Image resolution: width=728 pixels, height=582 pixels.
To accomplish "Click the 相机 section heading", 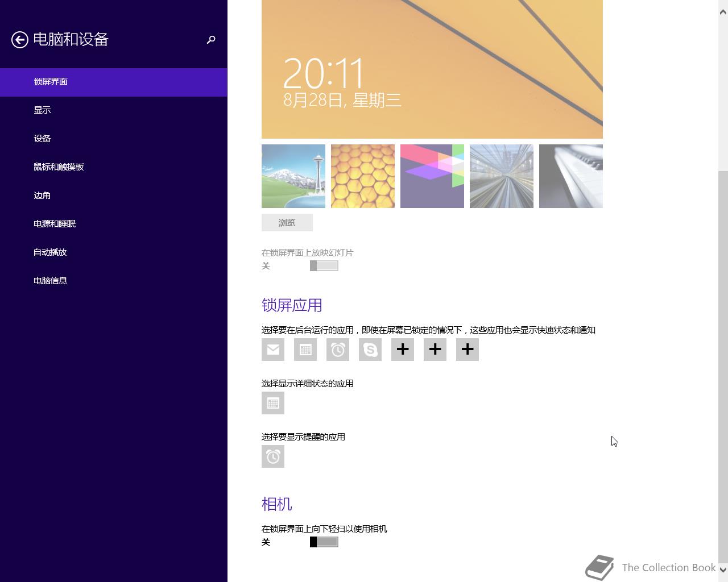I will point(277,504).
